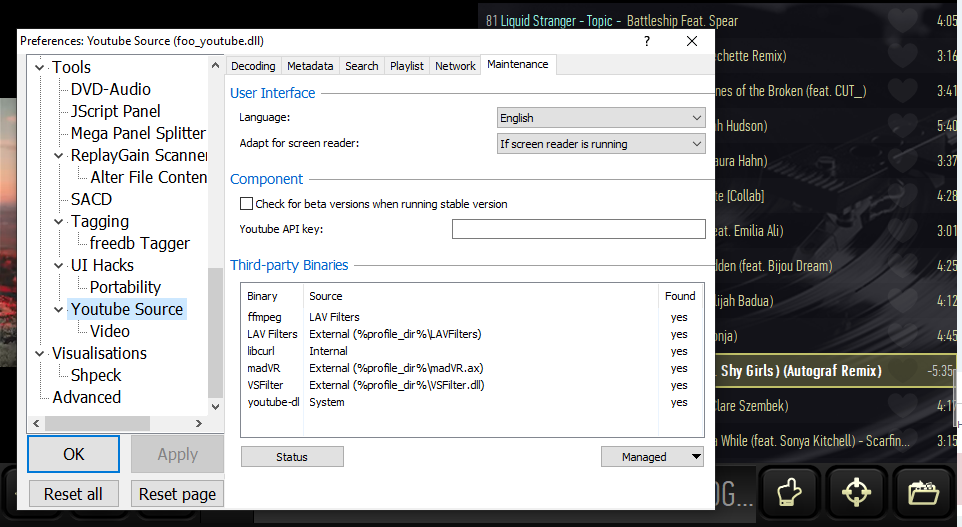Enable the check for beta versions checkbox
962x527 pixels.
[247, 204]
